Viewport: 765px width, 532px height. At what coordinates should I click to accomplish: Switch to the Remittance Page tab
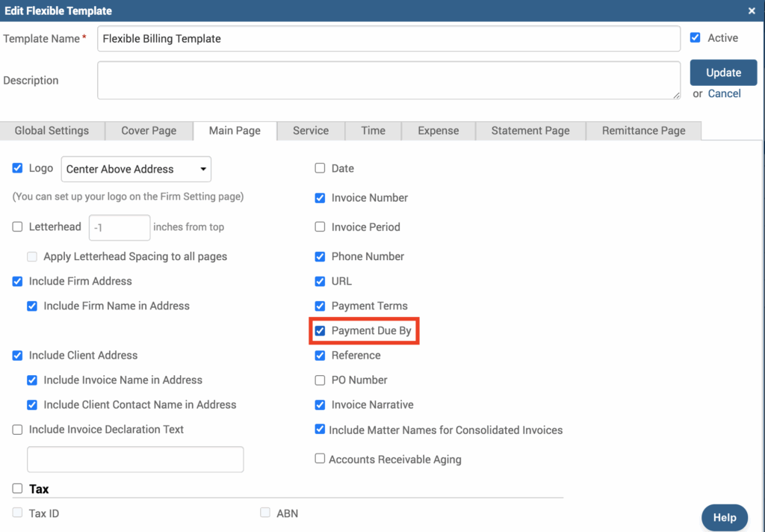pyautogui.click(x=643, y=130)
